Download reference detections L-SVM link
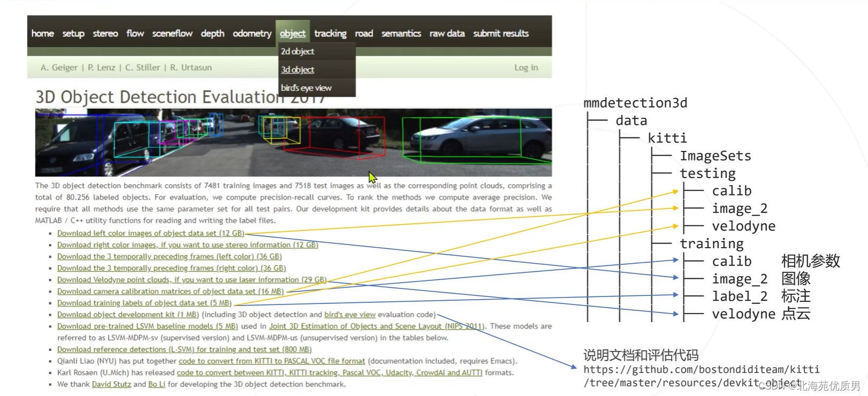Image resolution: width=868 pixels, height=396 pixels. coord(185,349)
